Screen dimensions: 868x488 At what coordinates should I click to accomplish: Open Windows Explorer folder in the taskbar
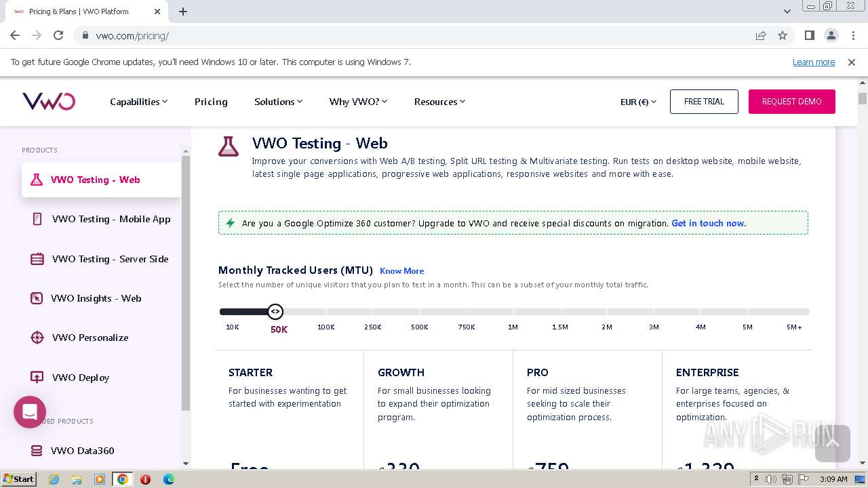coord(77,479)
